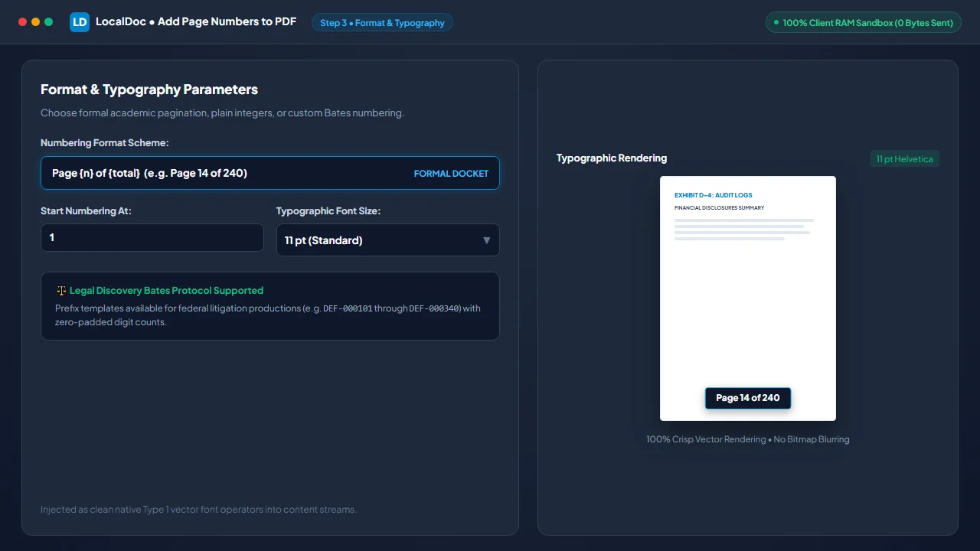Click the Numbering Format Scheme label

(x=105, y=143)
